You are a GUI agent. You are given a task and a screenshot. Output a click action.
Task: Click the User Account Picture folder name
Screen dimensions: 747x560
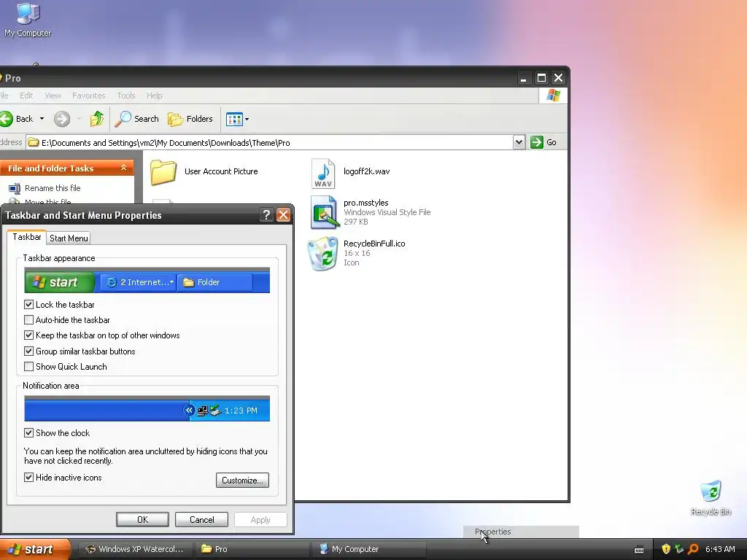(x=221, y=171)
